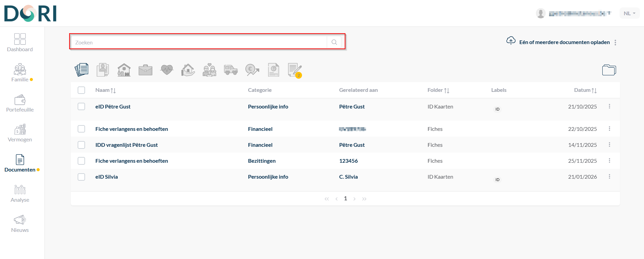Image resolution: width=644 pixels, height=259 pixels.
Task: Click the briefcase category filter icon
Action: tap(145, 70)
